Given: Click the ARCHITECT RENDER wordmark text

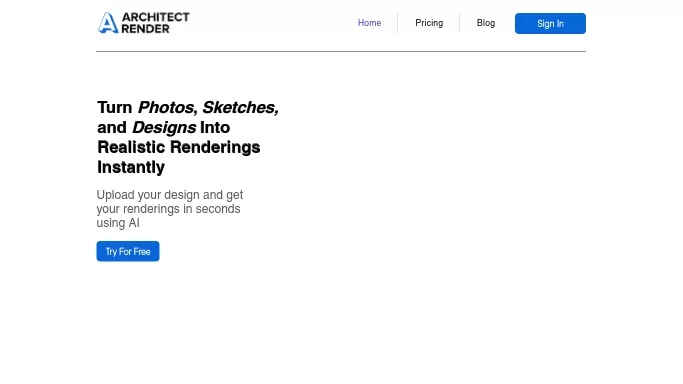Looking at the screenshot, I should [x=156, y=23].
